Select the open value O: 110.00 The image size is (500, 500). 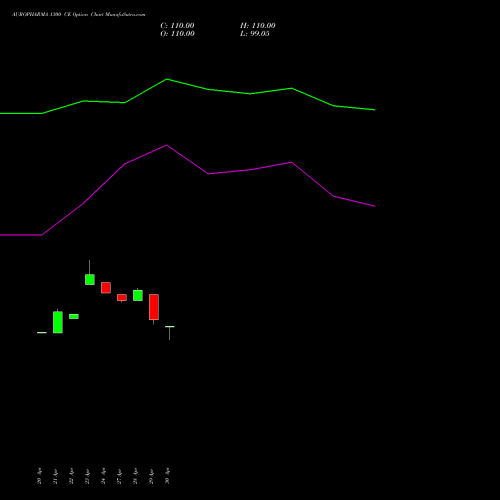point(177,34)
